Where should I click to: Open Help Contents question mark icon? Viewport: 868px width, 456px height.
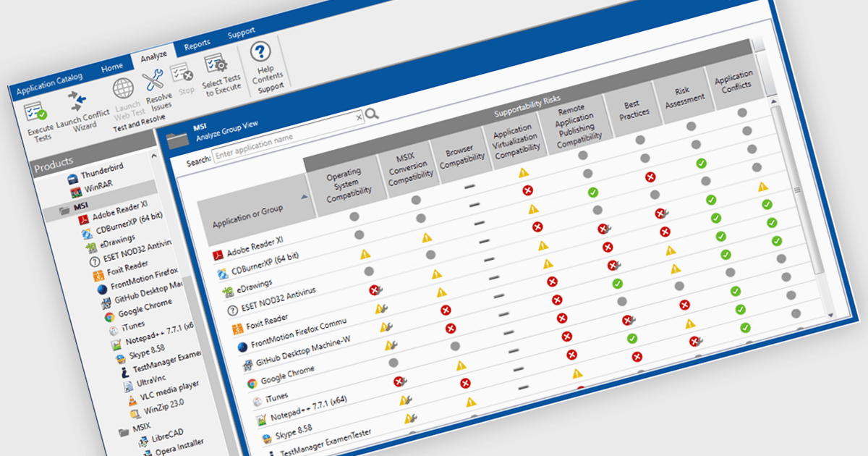coord(260,51)
